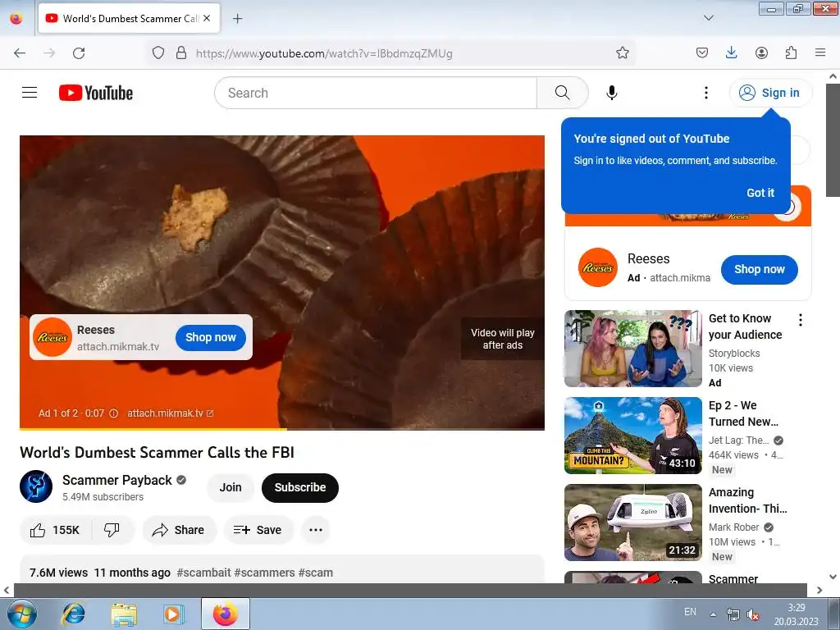
Task: Show hidden system tray icons
Action: (713, 614)
